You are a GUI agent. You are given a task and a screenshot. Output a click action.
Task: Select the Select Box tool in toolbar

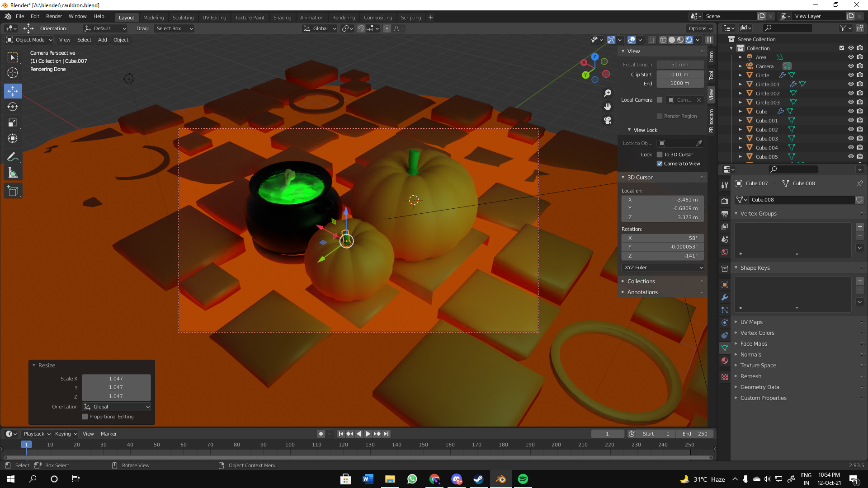(13, 57)
